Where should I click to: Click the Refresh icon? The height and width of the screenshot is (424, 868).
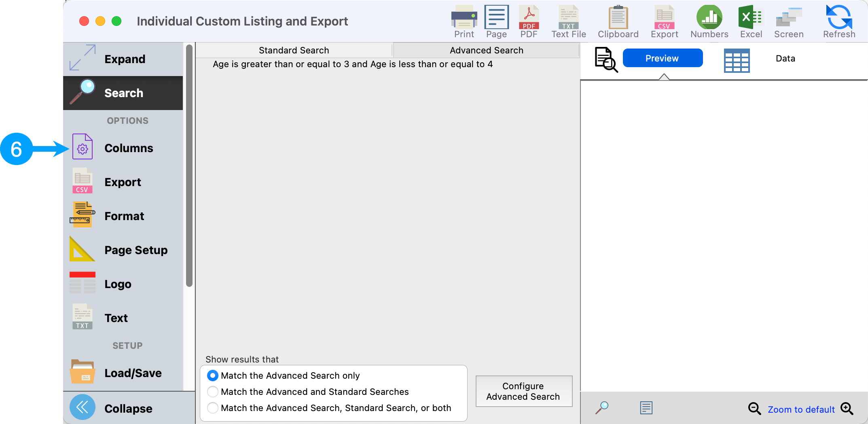[x=839, y=22]
